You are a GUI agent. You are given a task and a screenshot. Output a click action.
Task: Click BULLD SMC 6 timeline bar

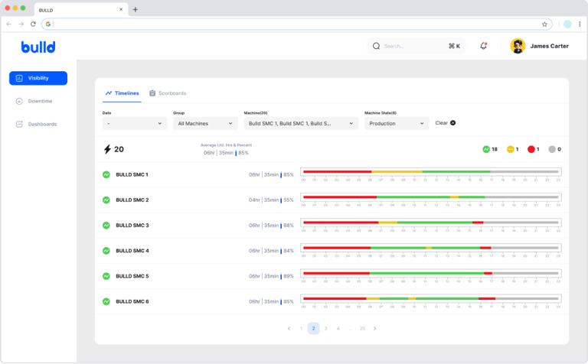[x=431, y=298]
